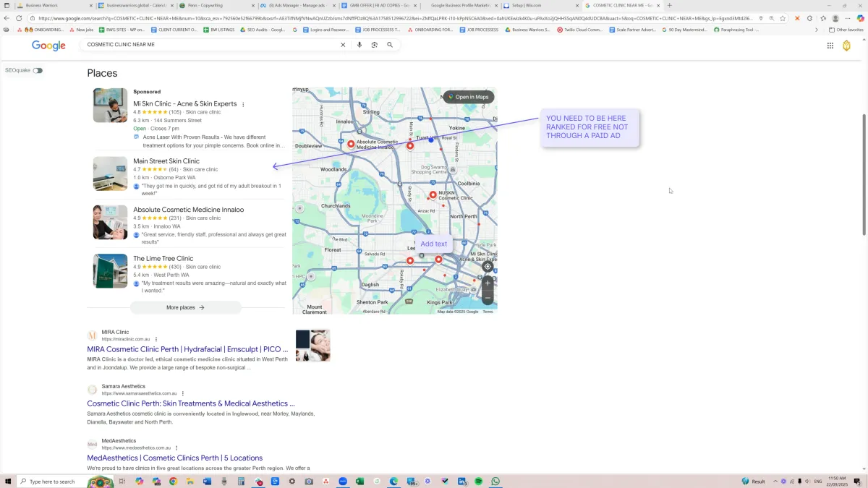The image size is (868, 488).
Task: Open the Google apps grid
Action: point(830,46)
